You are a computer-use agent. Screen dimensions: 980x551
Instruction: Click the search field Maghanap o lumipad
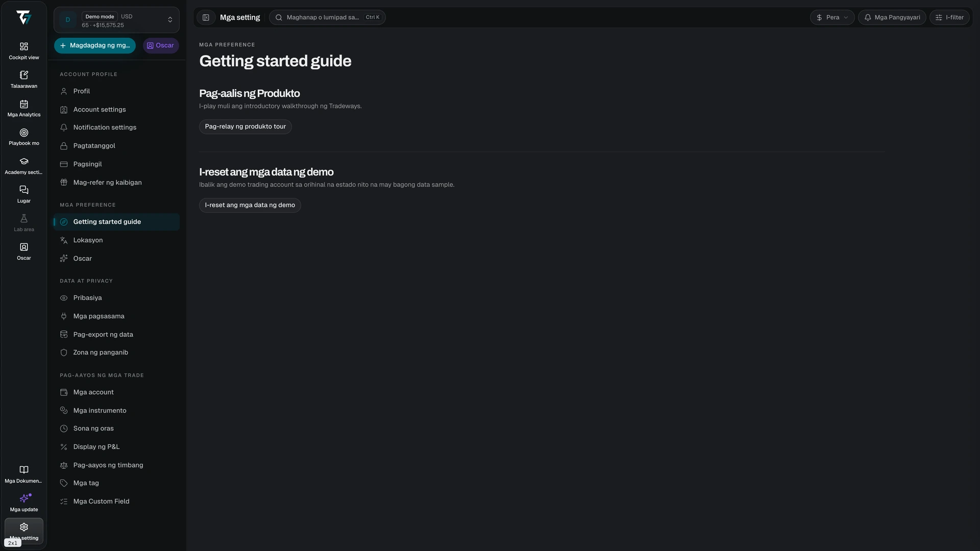click(327, 17)
